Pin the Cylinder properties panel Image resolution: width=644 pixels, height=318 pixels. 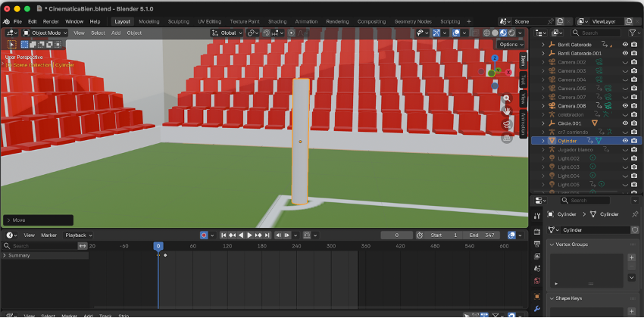coord(635,214)
